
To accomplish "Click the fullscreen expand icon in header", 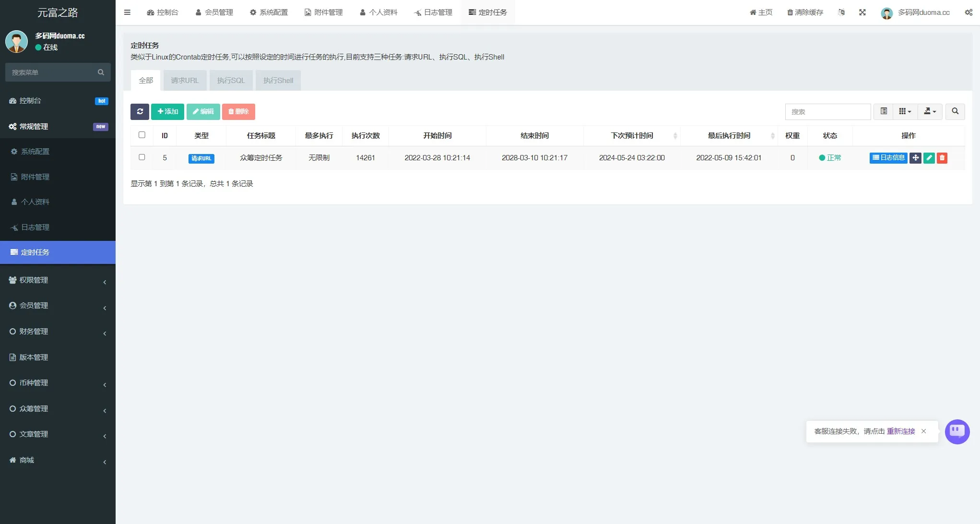I will click(x=862, y=12).
